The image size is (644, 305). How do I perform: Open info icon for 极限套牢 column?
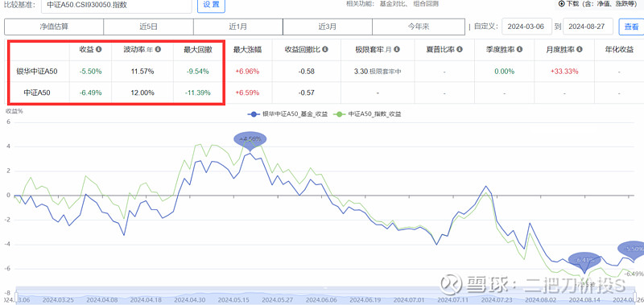pyautogui.click(x=397, y=49)
